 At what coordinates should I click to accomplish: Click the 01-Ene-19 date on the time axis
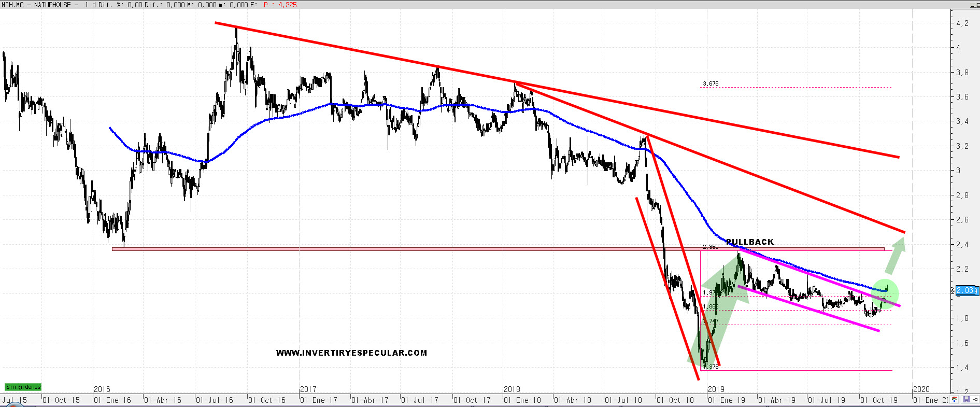point(727,400)
